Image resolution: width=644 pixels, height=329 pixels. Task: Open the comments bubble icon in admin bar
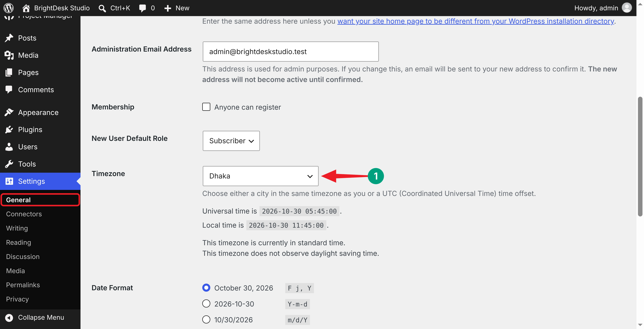[x=143, y=8]
